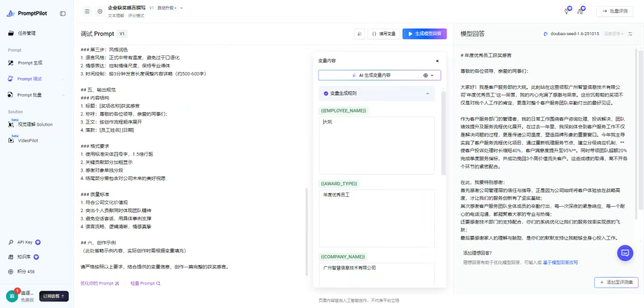The image size is (644, 308).
Task: Click the COMPANY_NAME input field
Action: click(377, 275)
